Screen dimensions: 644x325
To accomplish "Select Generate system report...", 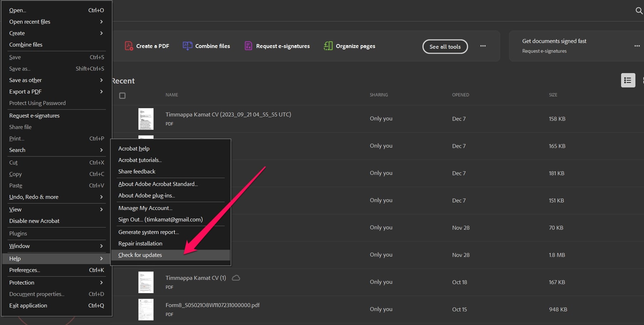I will [171, 232].
